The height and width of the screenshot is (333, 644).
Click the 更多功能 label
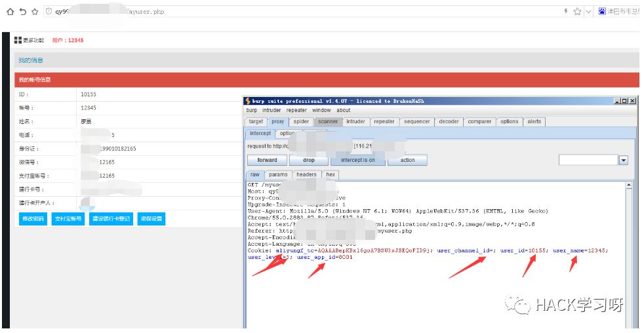(x=33, y=40)
